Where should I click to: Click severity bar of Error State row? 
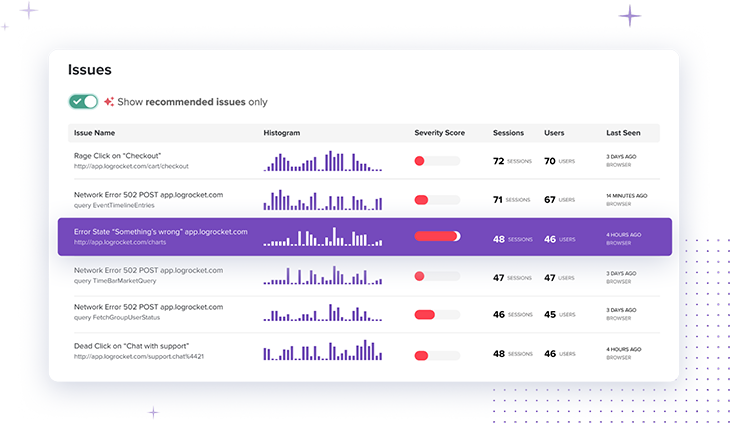[437, 236]
